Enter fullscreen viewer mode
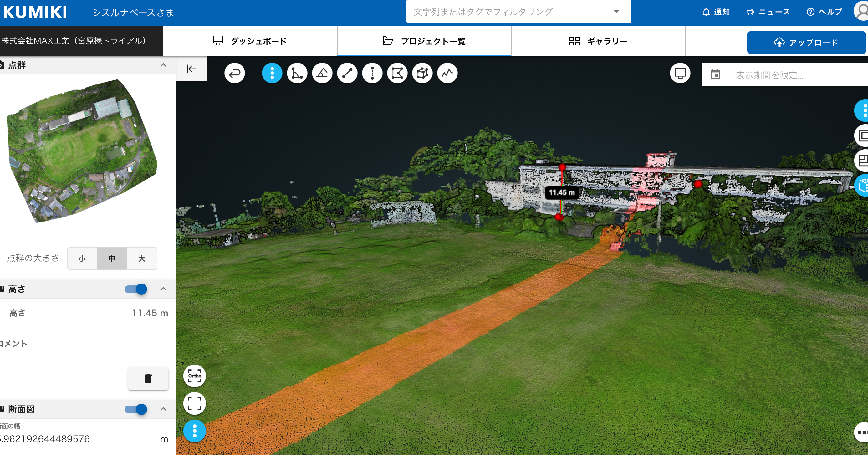 point(194,403)
